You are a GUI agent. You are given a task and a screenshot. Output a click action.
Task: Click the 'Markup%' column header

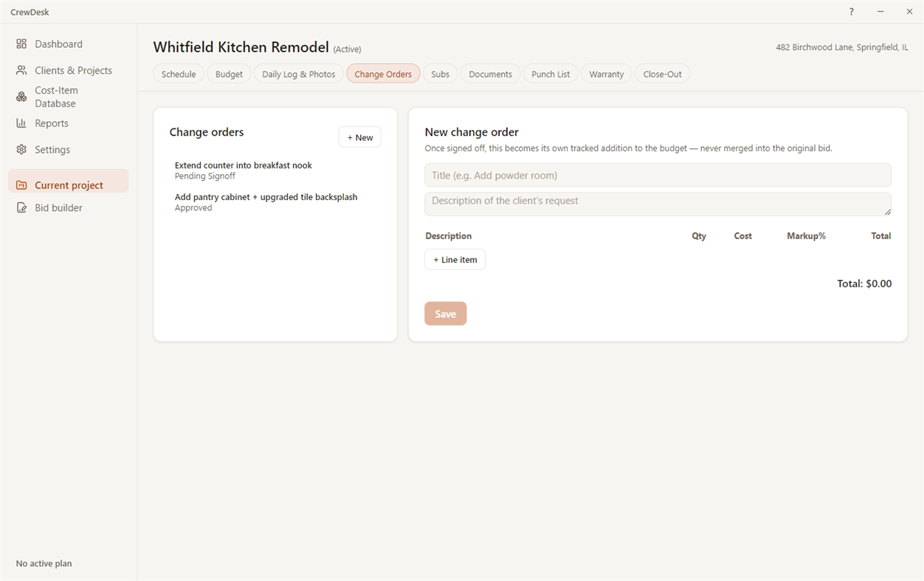(x=806, y=236)
